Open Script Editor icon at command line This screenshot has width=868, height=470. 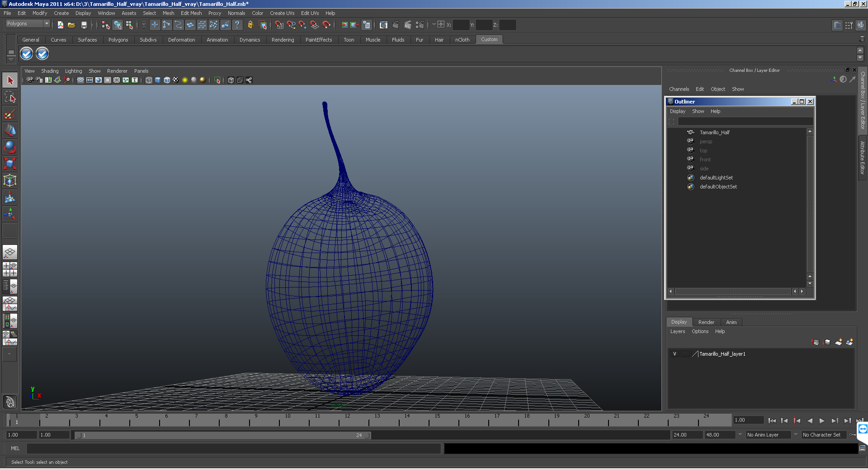(862, 448)
